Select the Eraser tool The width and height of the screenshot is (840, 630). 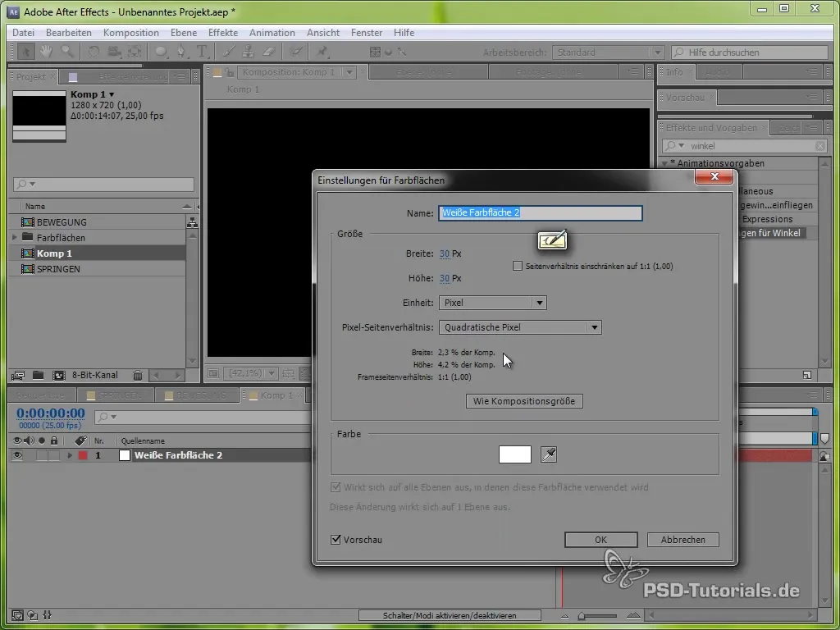point(269,52)
